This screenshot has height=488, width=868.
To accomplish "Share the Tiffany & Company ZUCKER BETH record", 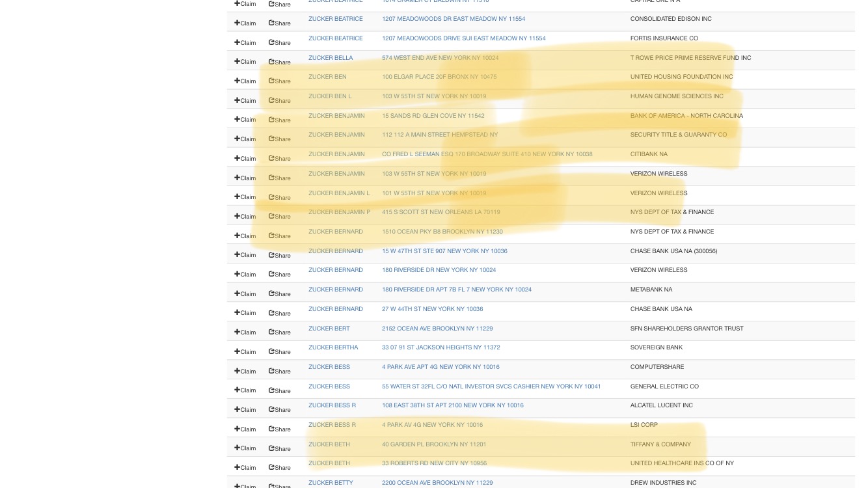I will coord(280,448).
